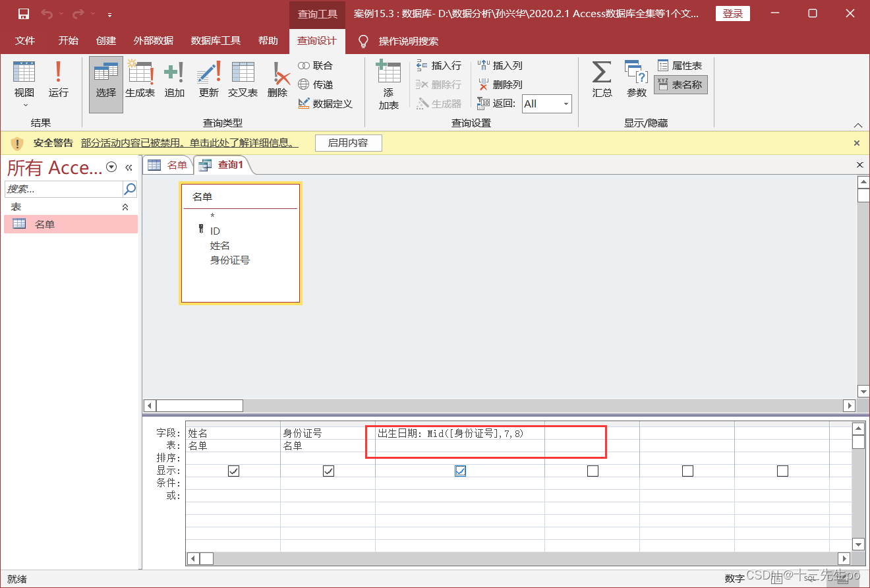Screen dimensions: 870x588
Task: Open Quick Access Toolbar customize arrow
Action: tap(109, 15)
